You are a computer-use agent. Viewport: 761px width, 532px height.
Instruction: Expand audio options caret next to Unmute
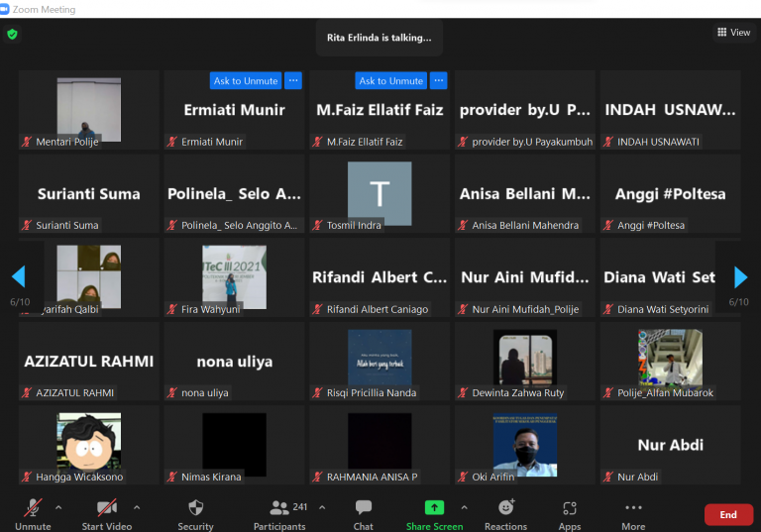pyautogui.click(x=58, y=508)
